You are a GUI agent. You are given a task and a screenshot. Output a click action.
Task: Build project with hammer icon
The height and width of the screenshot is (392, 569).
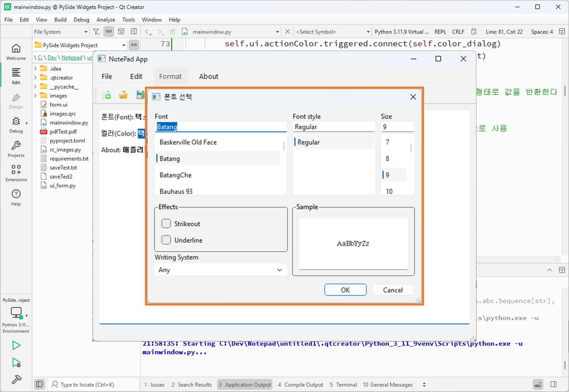pos(16,379)
